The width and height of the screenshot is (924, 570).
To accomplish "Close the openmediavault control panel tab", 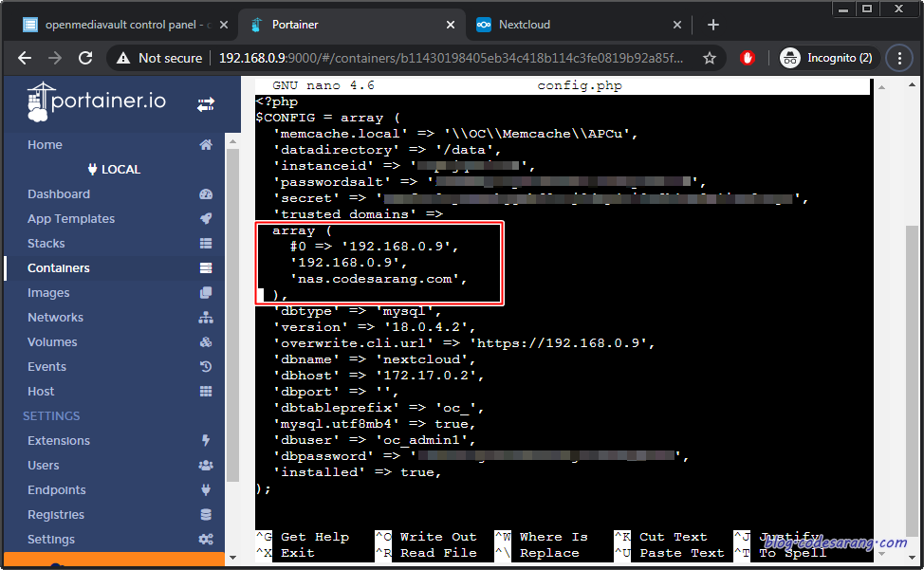I will (224, 25).
